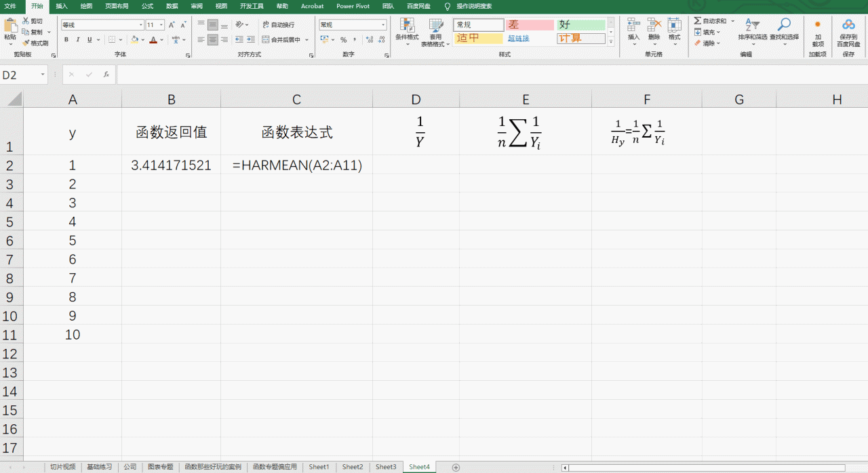Apply the 适中 (Neutral) cell style

point(479,39)
